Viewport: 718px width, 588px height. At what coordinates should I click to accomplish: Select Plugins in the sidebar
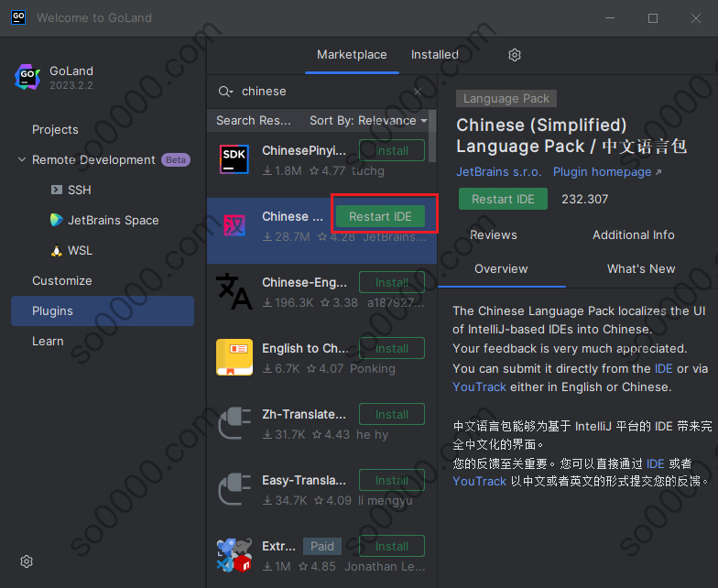(103, 311)
